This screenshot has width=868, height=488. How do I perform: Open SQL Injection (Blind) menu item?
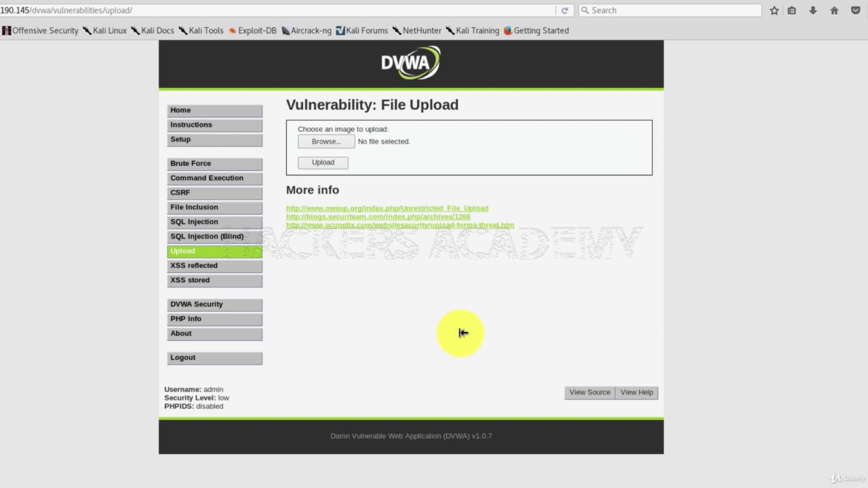coord(214,237)
